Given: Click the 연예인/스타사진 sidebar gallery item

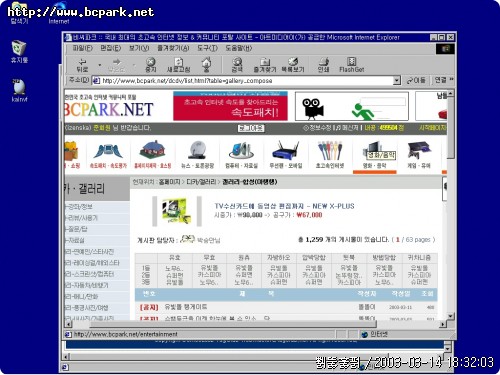Looking at the screenshot, I should [89, 252].
